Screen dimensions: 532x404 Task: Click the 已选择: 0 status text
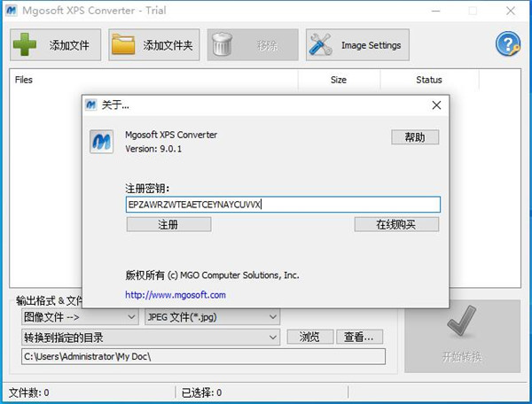[x=201, y=392]
